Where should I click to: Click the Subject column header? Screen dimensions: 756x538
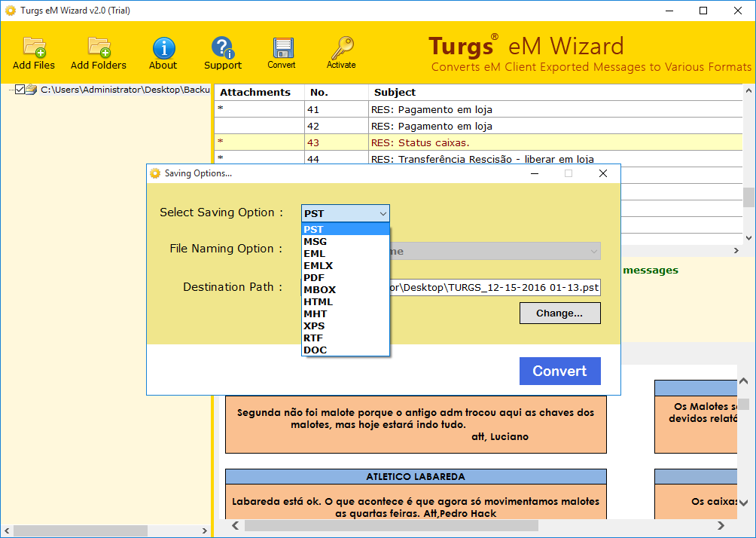pos(556,92)
